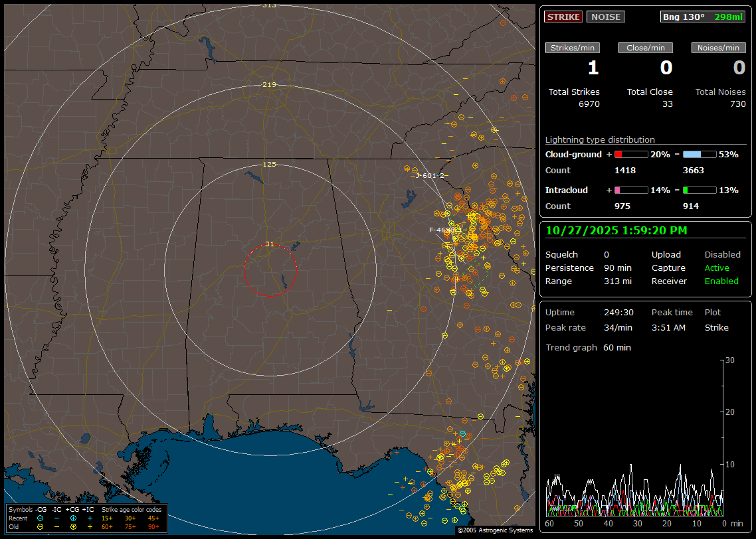Click the positive cloud-ground red percentage bar

coord(630,154)
